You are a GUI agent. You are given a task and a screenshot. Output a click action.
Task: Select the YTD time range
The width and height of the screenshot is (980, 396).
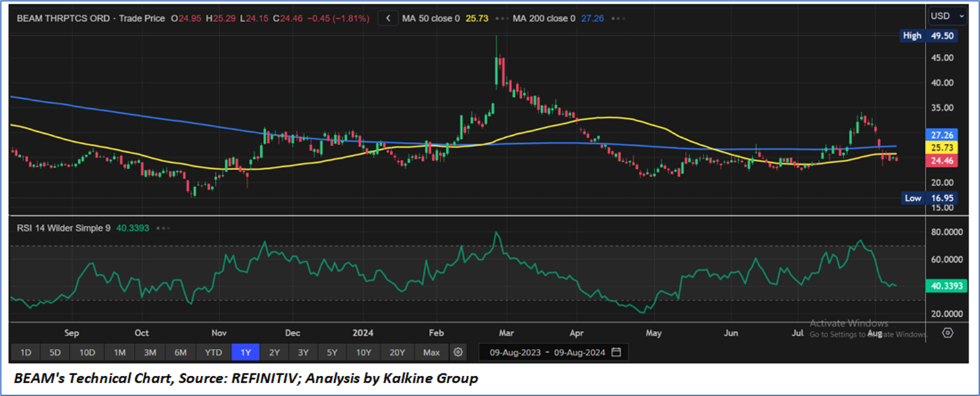coord(214,352)
